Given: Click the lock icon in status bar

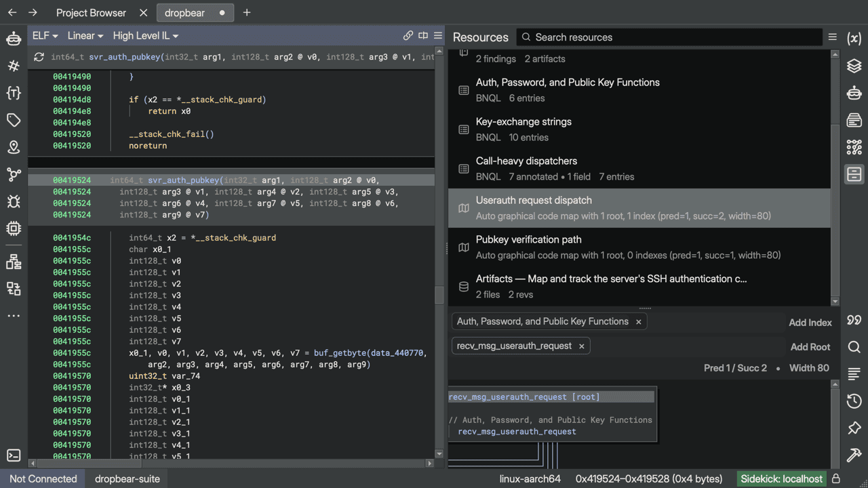Looking at the screenshot, I should pyautogui.click(x=836, y=479).
